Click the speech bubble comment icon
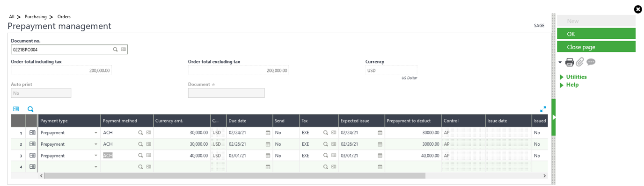644x186 pixels. [591, 62]
